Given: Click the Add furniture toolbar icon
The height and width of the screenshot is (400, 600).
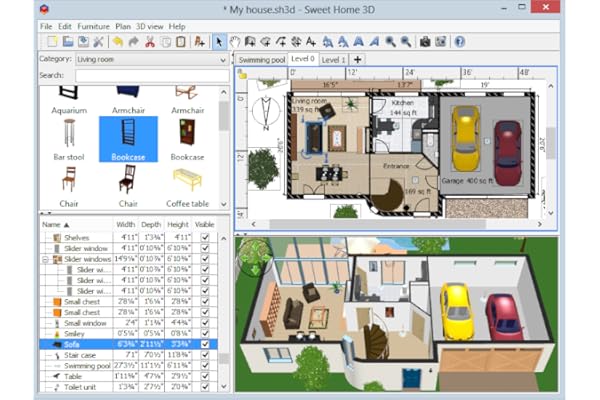Looking at the screenshot, I should (199, 42).
